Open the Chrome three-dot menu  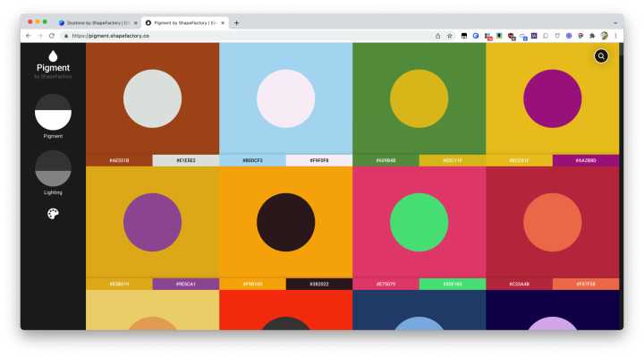pos(615,36)
